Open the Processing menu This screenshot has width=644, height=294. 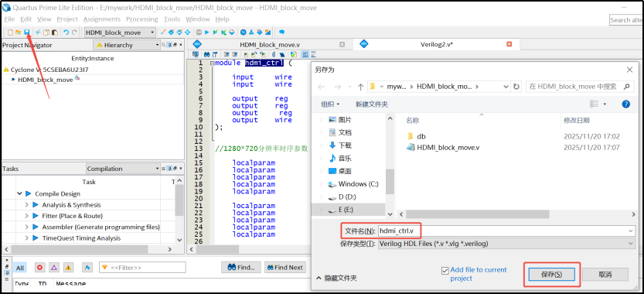point(142,19)
